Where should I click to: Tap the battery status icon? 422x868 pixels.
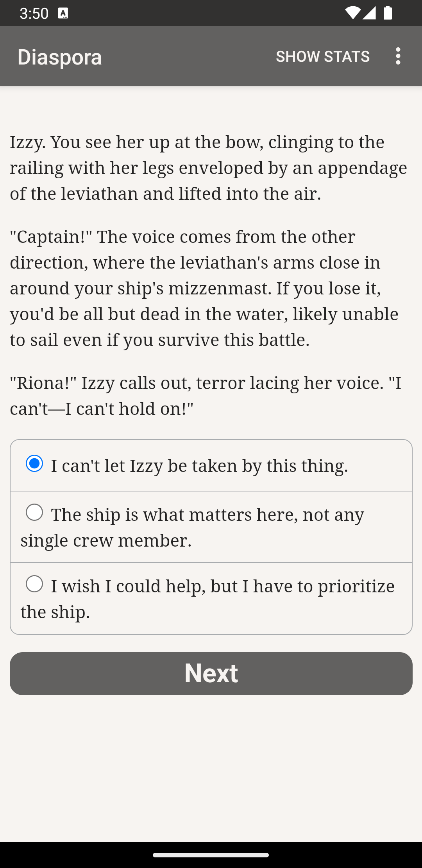coord(388,13)
